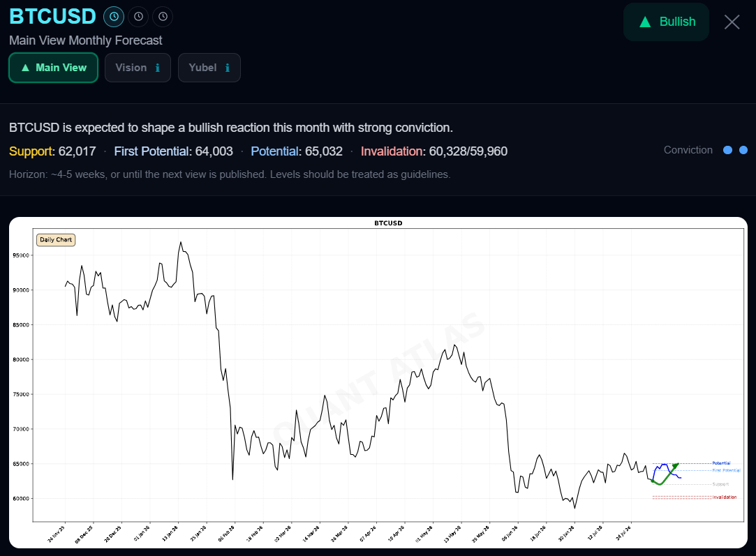The image size is (756, 556).
Task: Select the last clock timeframe icon
Action: pos(163,17)
